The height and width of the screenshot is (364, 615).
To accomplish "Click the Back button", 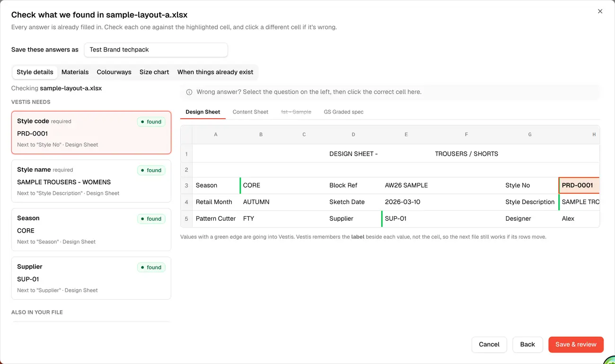I will pyautogui.click(x=527, y=345).
